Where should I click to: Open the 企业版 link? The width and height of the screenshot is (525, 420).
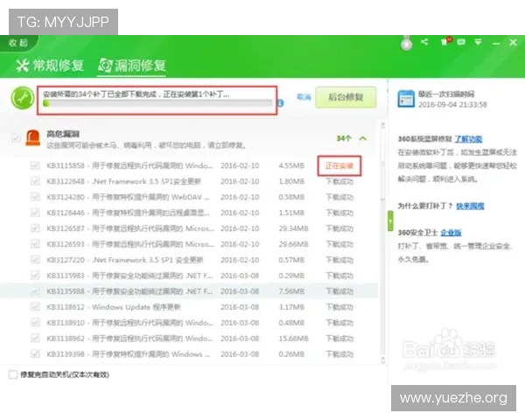point(451,233)
